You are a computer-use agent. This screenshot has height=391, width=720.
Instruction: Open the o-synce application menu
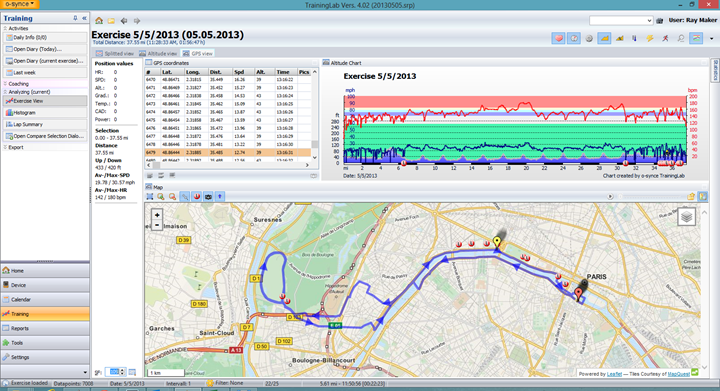20,4
